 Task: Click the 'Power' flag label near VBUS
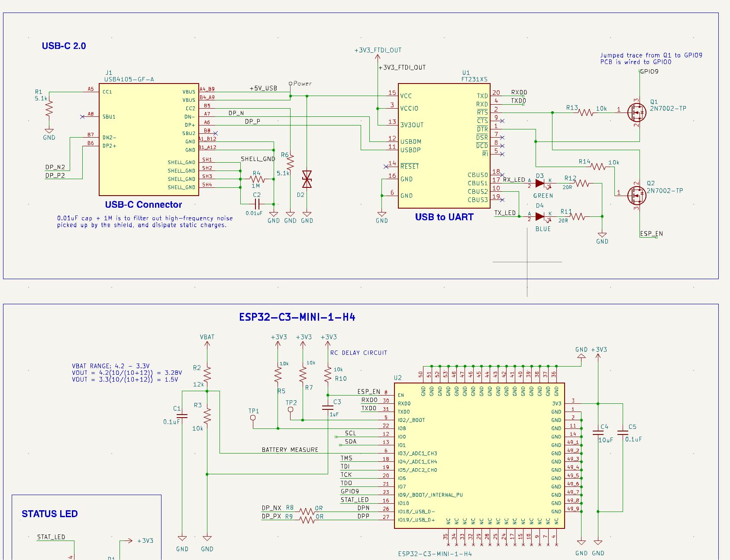302,84
